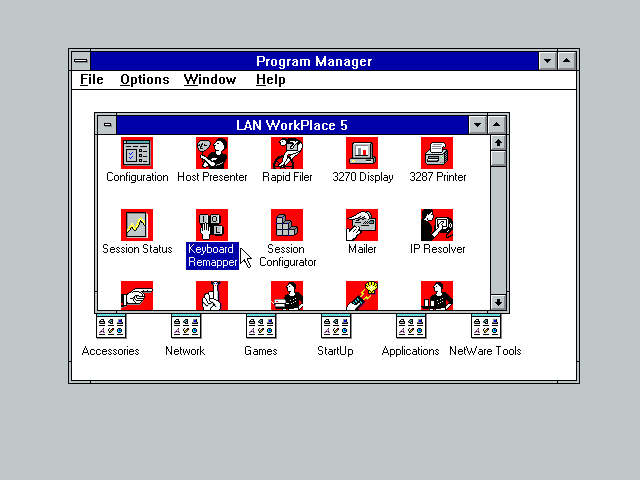Select the 3287 Printer icon
Image resolution: width=640 pixels, height=480 pixels.
click(x=437, y=153)
